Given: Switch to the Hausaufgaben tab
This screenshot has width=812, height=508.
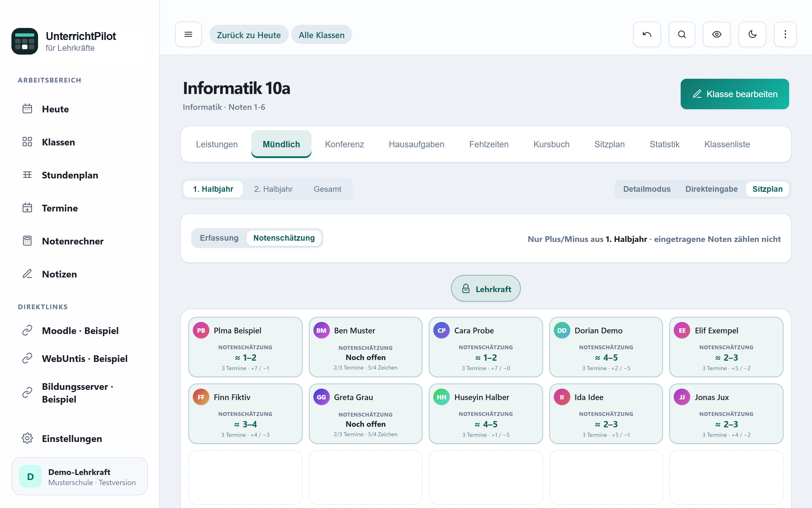Looking at the screenshot, I should pyautogui.click(x=416, y=144).
